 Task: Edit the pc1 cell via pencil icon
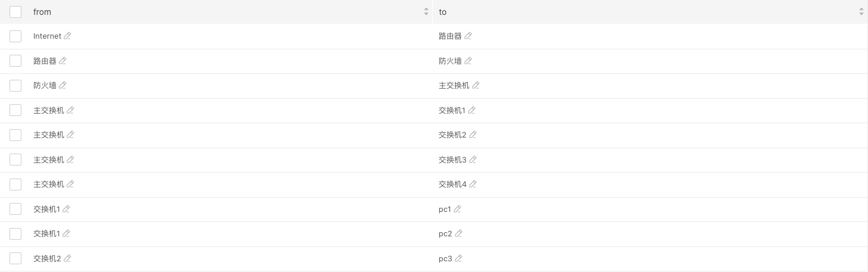[457, 209]
